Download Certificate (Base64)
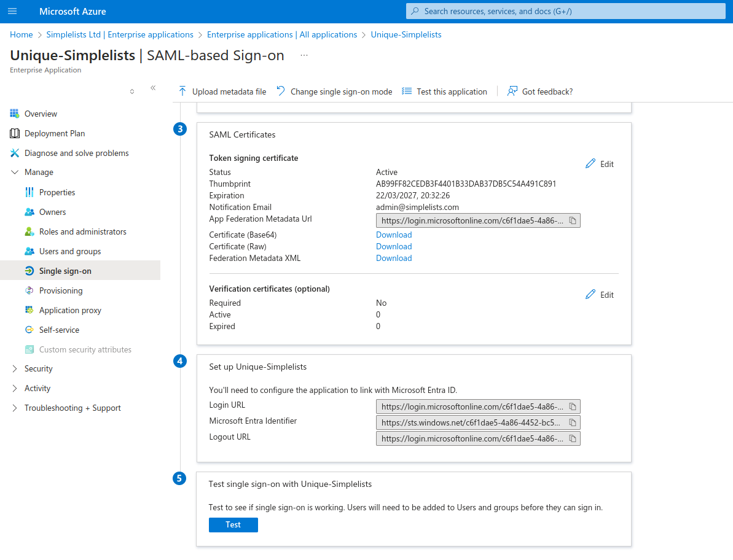Screen dimensions: 733x560 pos(394,235)
